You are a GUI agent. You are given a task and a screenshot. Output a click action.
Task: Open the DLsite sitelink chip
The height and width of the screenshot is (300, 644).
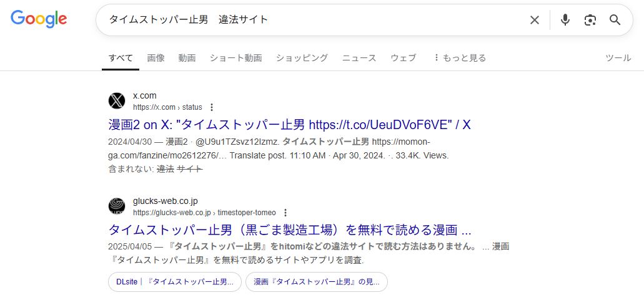click(174, 282)
